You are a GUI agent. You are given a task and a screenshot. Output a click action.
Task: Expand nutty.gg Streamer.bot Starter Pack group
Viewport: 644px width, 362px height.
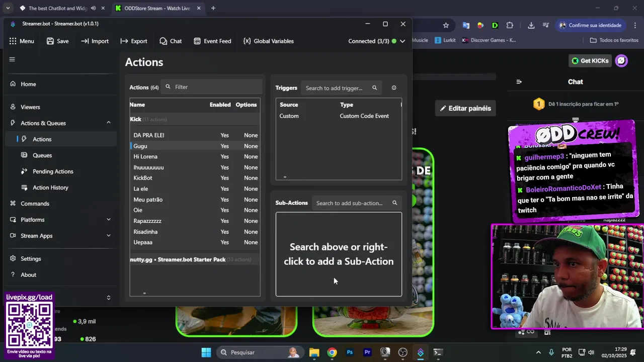[195, 259]
